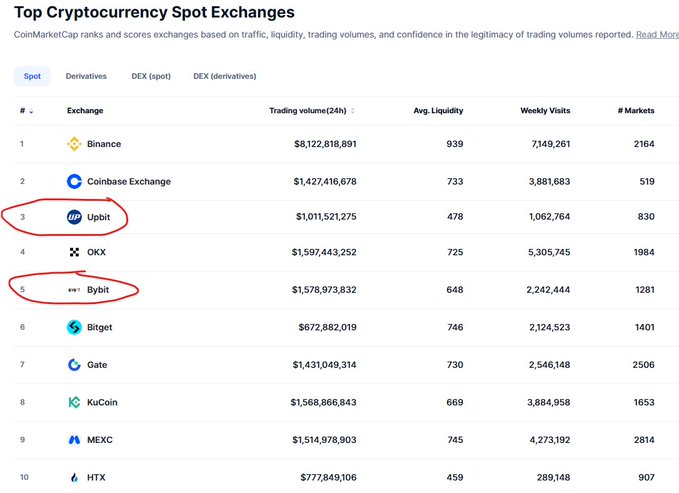Click Binance weekly visits 7,149,261
The image size is (679, 493).
[551, 144]
